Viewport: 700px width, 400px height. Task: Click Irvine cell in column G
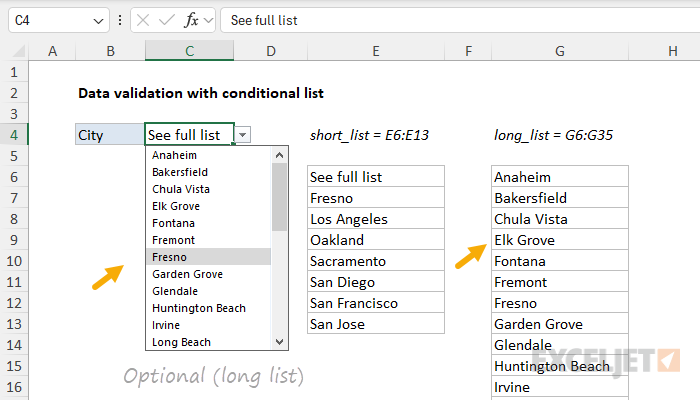[560, 387]
